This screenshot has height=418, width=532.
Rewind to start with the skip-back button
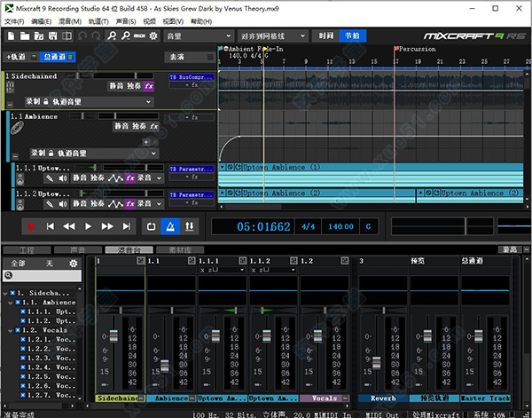51,226
